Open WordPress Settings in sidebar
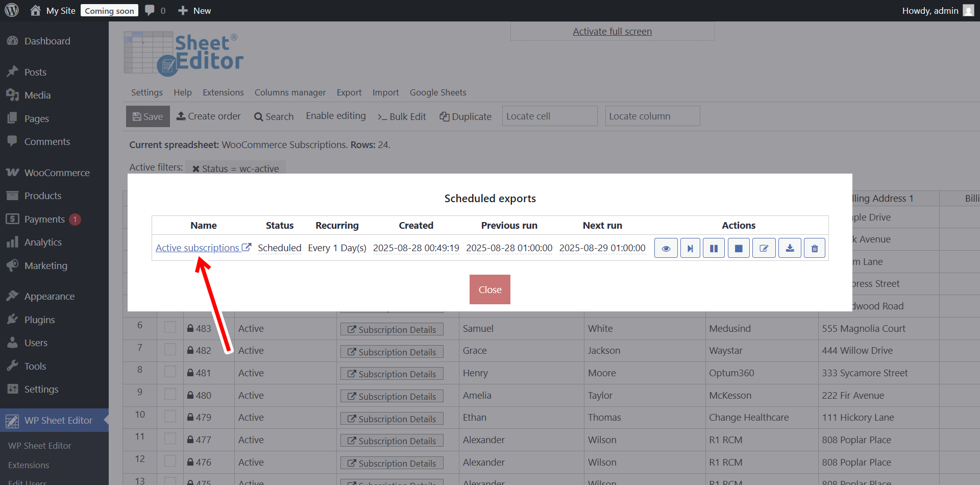Screen dimensions: 980x485 41,389
